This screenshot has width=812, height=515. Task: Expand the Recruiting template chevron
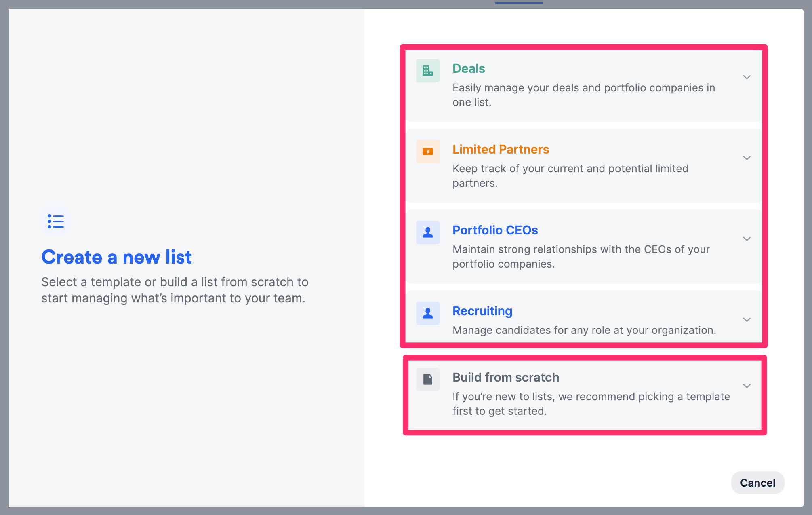pos(747,320)
